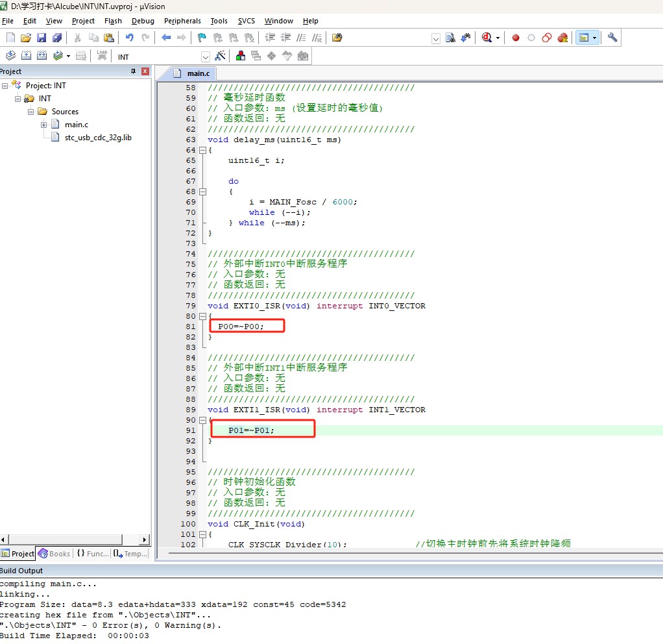
Task: Open the Project menu
Action: click(83, 21)
